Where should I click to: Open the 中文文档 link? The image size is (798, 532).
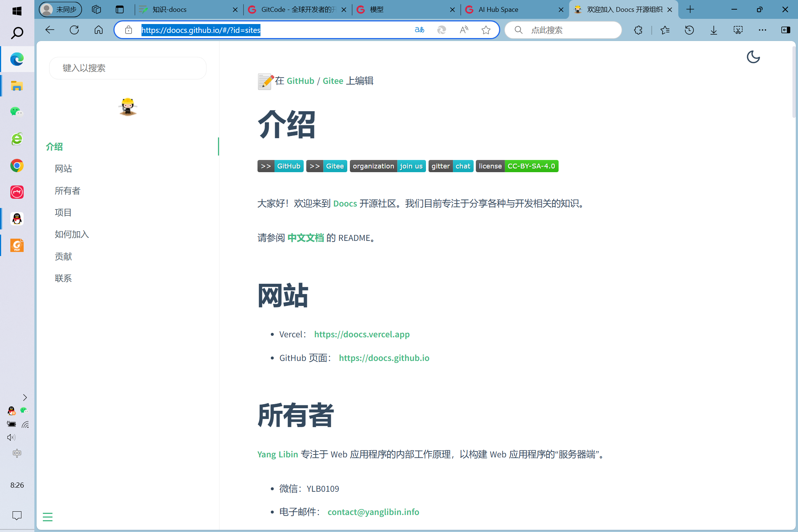coord(306,238)
